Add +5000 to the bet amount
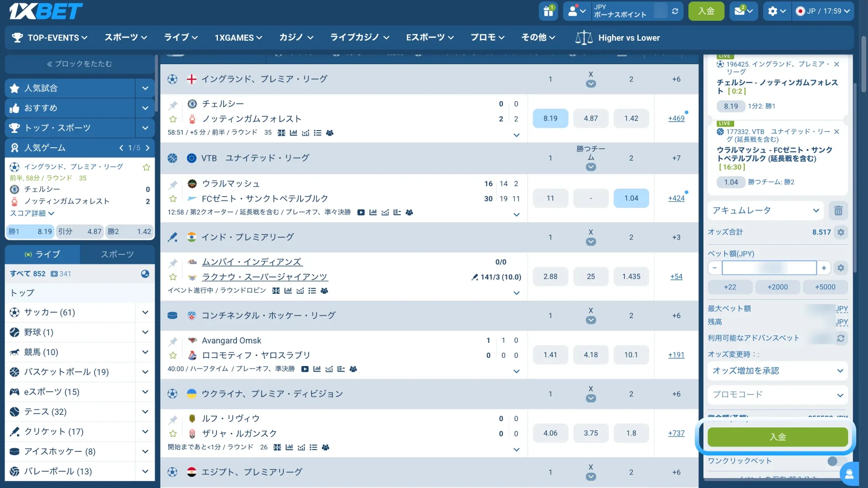 click(825, 287)
